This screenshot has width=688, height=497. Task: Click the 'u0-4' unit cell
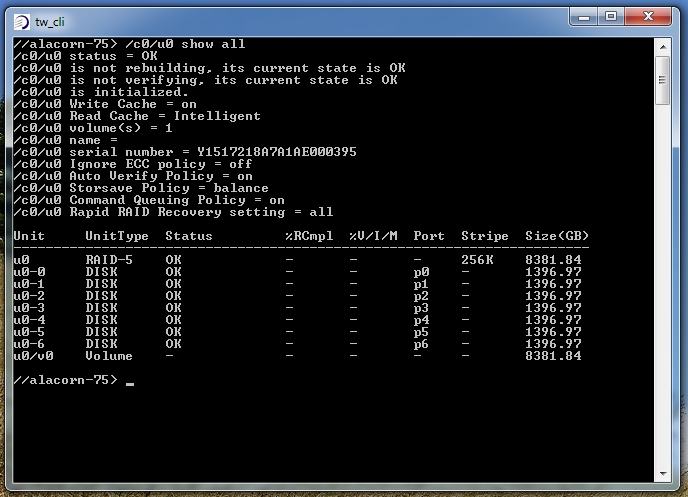pyautogui.click(x=29, y=320)
